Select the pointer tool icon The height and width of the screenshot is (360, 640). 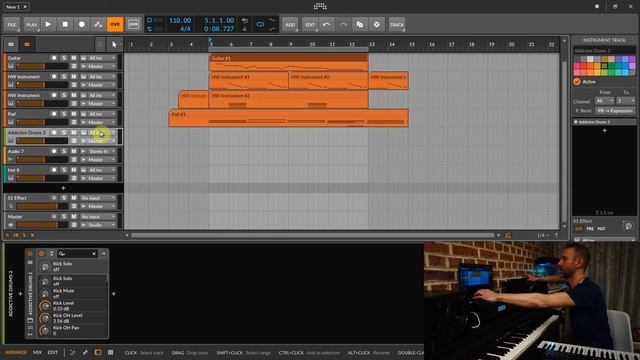114,44
